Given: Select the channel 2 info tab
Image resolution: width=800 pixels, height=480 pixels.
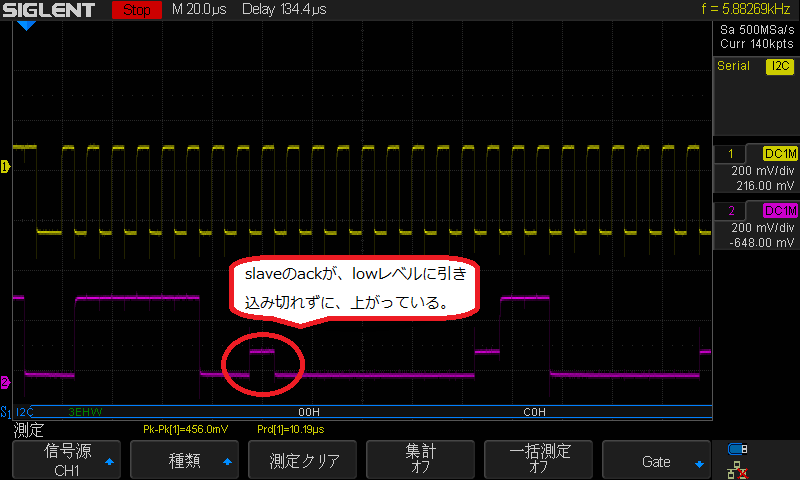Looking at the screenshot, I should (730, 211).
